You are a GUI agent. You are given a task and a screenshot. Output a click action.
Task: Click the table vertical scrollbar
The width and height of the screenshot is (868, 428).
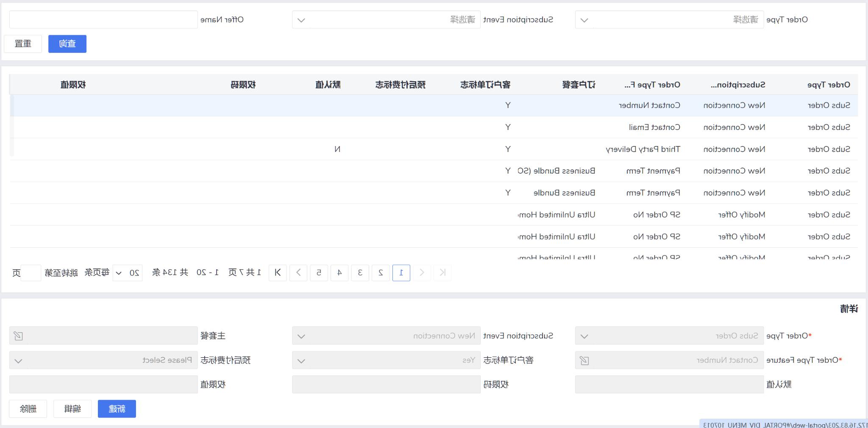click(x=12, y=126)
